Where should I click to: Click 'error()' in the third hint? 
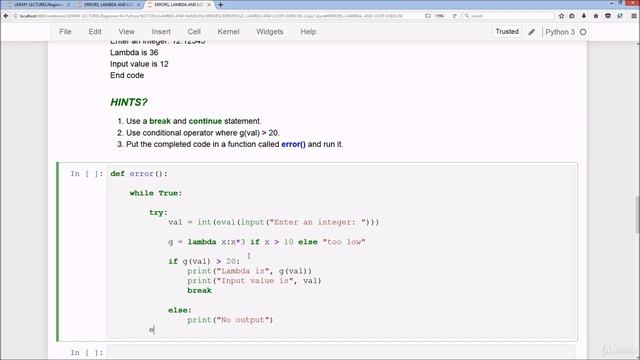point(293,144)
